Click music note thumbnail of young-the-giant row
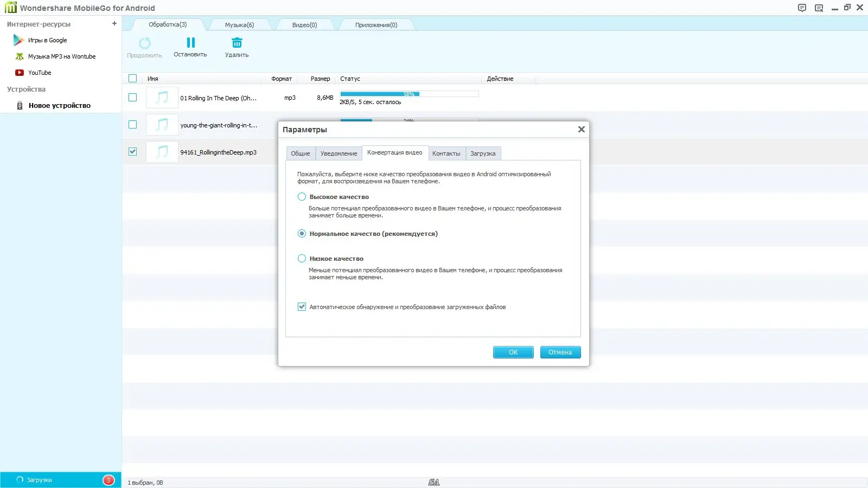This screenshot has height=488, width=868. click(162, 125)
